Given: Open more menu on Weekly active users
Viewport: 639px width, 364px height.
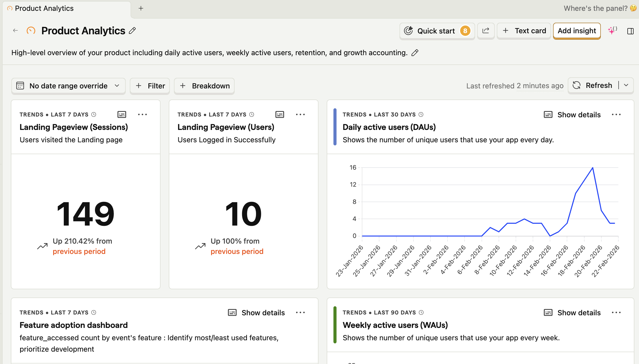Looking at the screenshot, I should (616, 313).
